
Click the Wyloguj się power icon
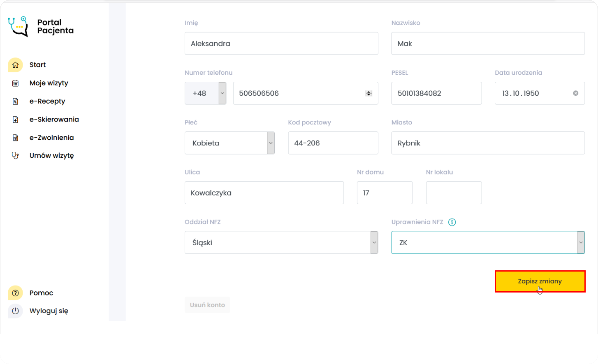15,311
